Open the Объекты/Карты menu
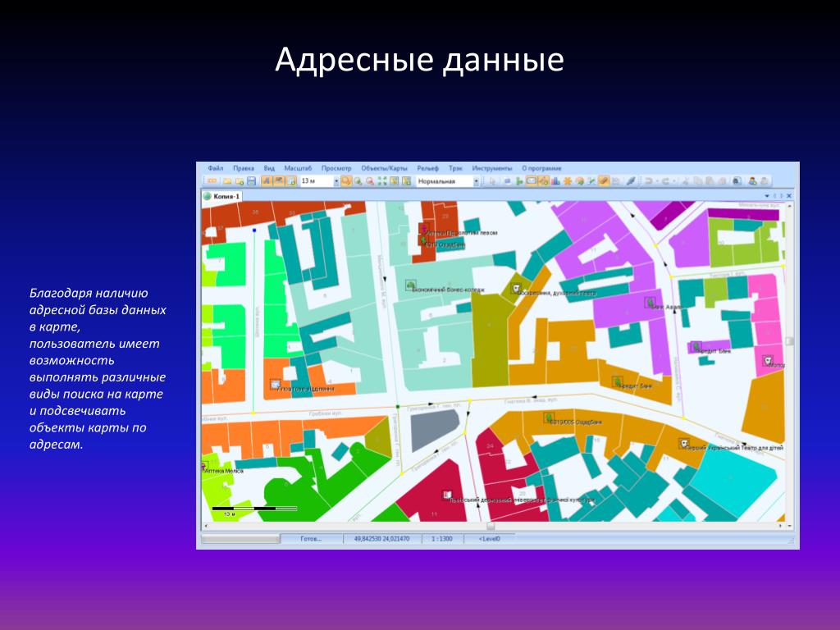This screenshot has height=630, width=840. (x=384, y=168)
